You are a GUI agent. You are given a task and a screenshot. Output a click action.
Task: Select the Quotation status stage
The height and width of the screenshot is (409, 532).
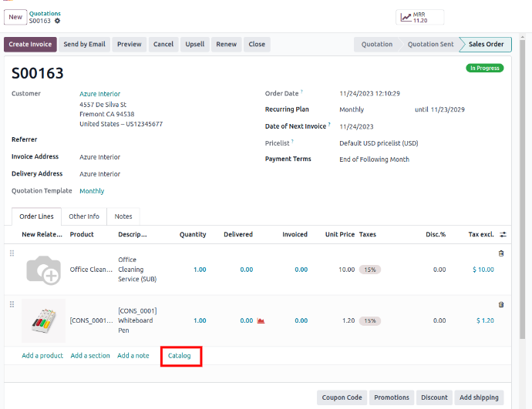tap(376, 45)
